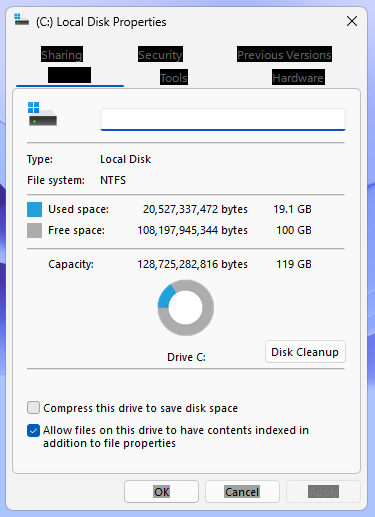Open the Sharing tab
The height and width of the screenshot is (517, 375).
pos(62,54)
